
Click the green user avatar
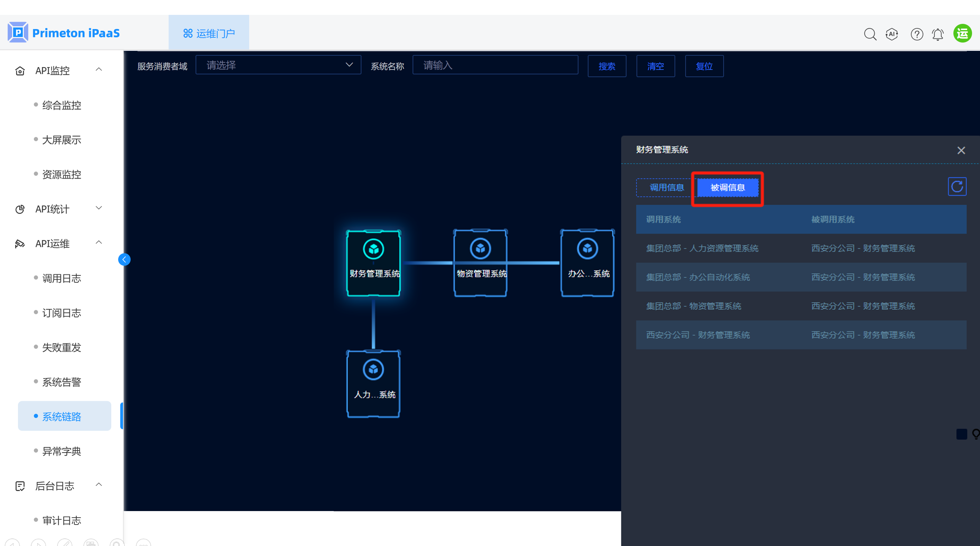pyautogui.click(x=962, y=34)
